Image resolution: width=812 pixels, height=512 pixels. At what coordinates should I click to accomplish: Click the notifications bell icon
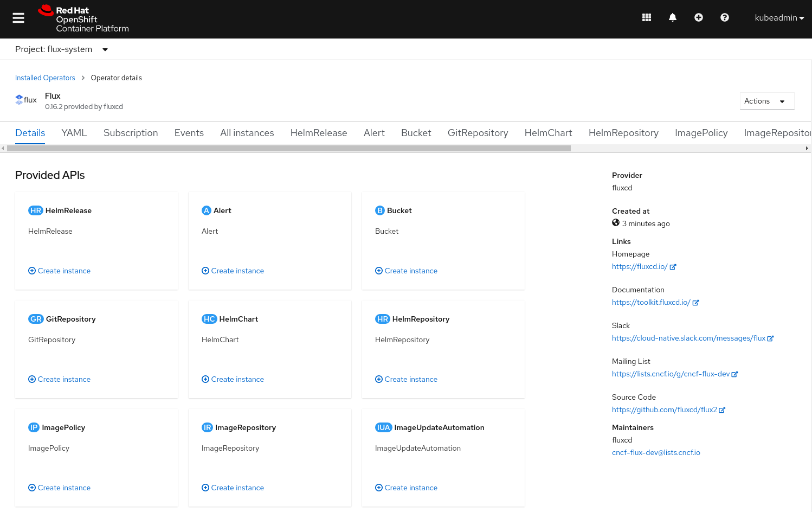tap(672, 18)
